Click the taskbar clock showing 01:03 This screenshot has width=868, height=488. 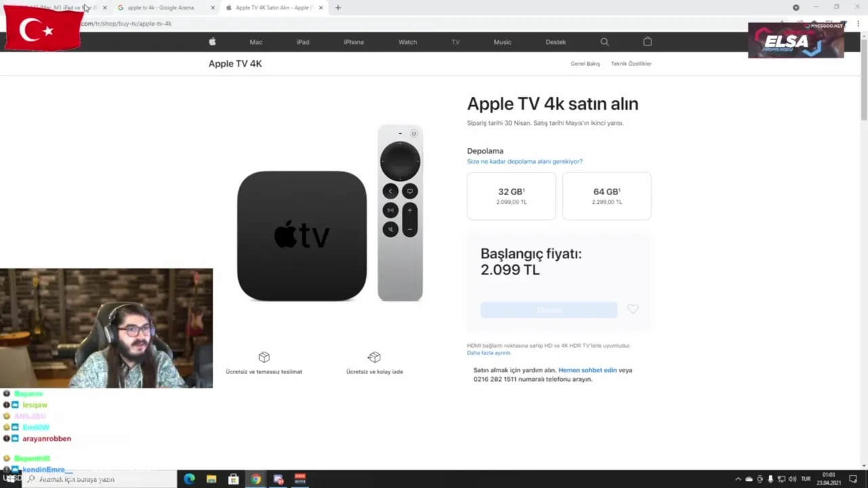829,479
